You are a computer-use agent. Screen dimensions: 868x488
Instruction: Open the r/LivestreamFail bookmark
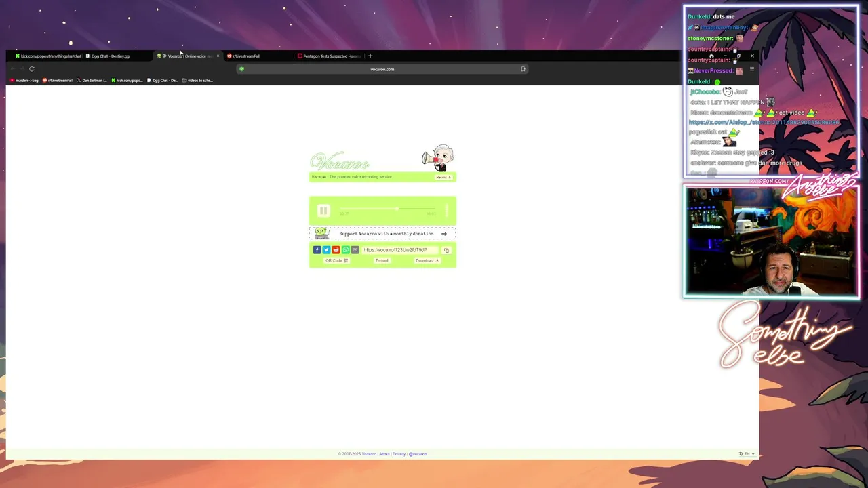pyautogui.click(x=58, y=81)
